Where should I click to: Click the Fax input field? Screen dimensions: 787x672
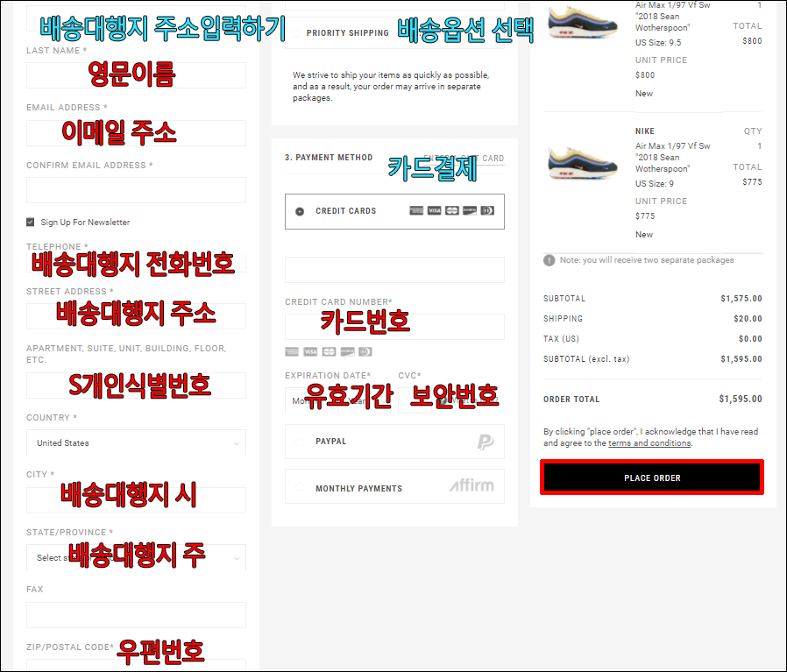click(x=136, y=615)
